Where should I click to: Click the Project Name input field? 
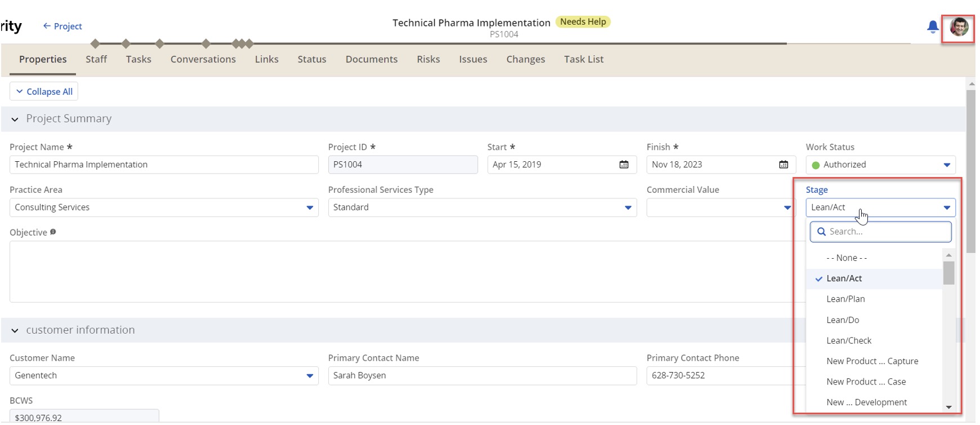[x=164, y=165]
